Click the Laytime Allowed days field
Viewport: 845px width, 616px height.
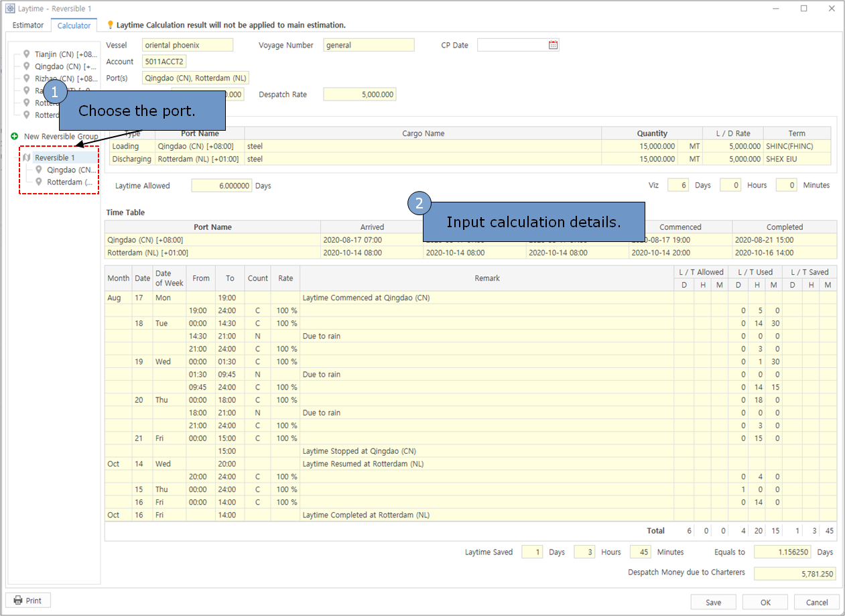[222, 186]
